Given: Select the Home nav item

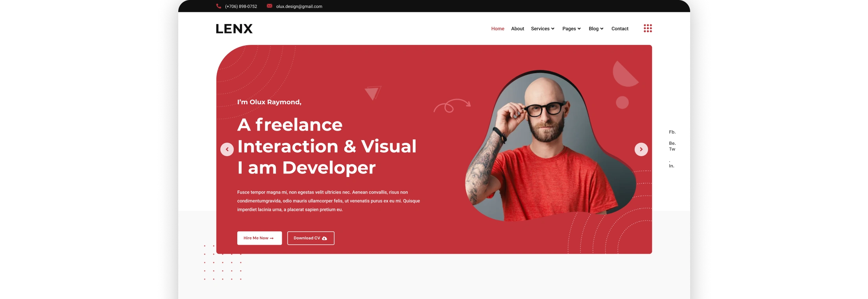Looking at the screenshot, I should point(498,29).
